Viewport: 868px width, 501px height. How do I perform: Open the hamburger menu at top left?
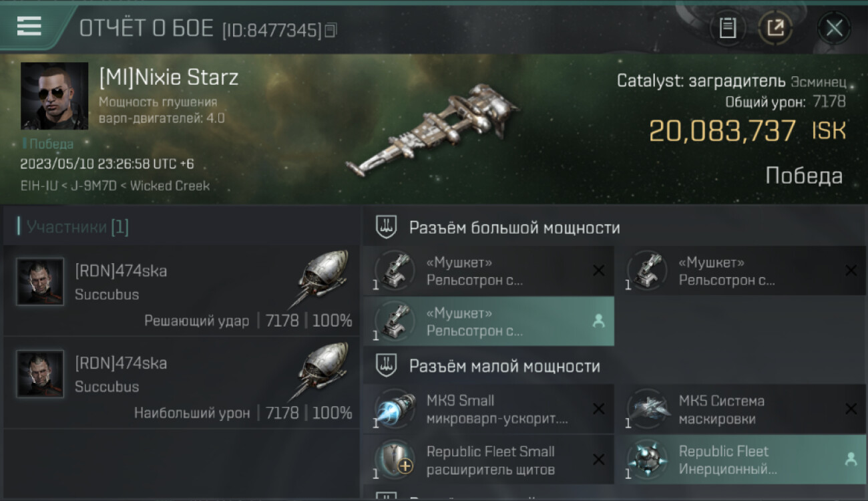pyautogui.click(x=29, y=26)
